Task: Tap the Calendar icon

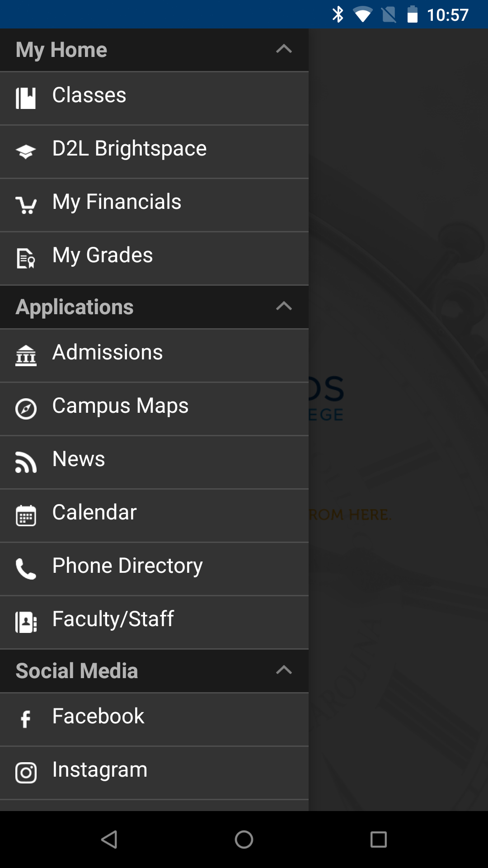Action: click(x=26, y=515)
